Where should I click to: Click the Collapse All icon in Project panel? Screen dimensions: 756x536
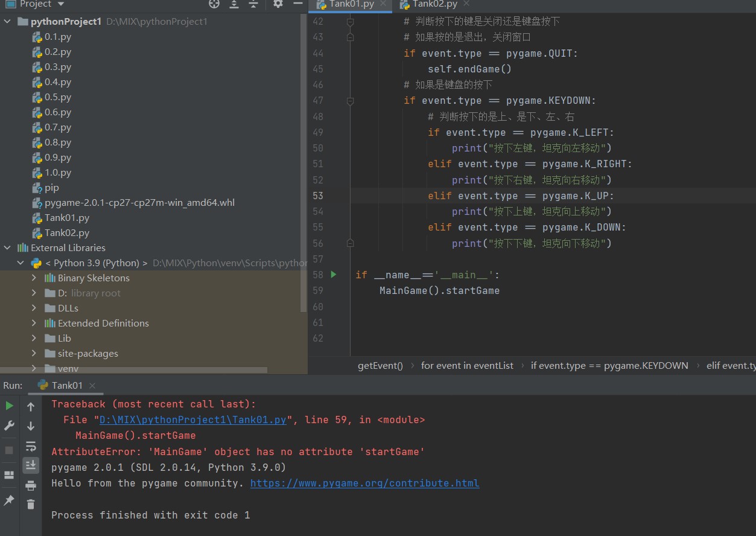(x=253, y=4)
